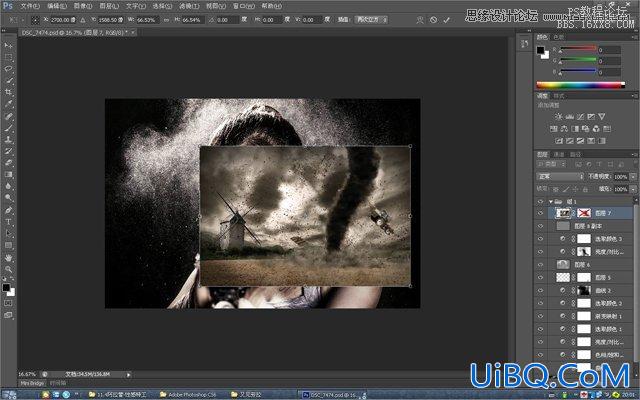Select the Rectangular Marquee tool
Viewport: 640px width, 400px height.
pos(8,57)
